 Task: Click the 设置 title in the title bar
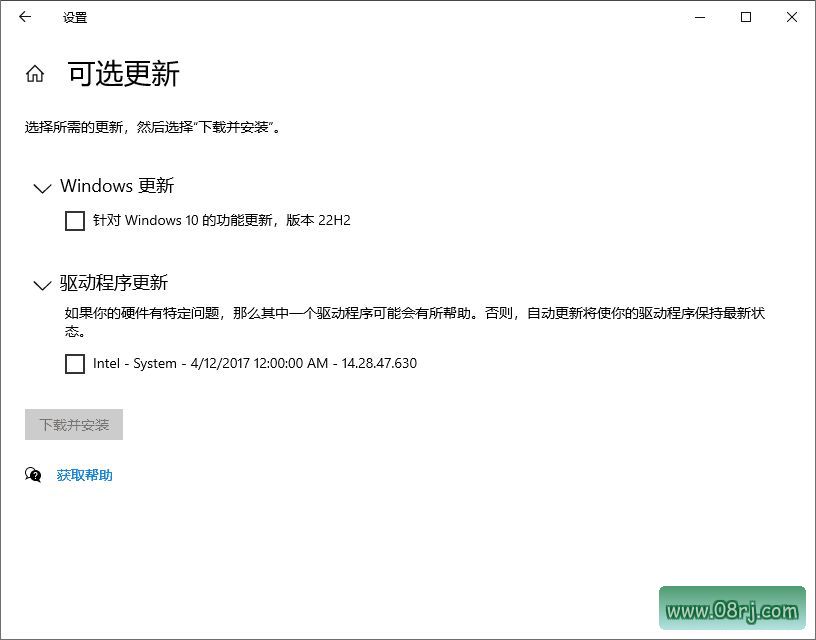(x=74, y=17)
